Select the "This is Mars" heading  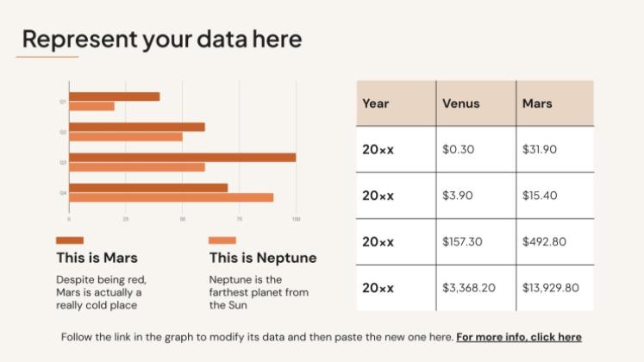point(97,258)
